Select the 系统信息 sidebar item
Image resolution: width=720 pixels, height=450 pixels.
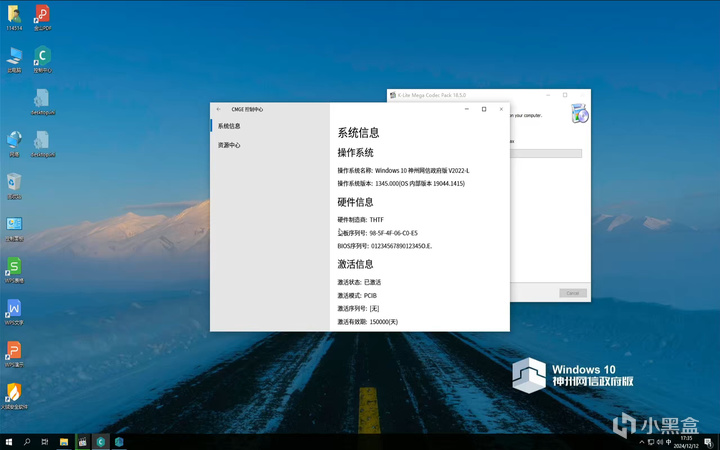click(270, 126)
